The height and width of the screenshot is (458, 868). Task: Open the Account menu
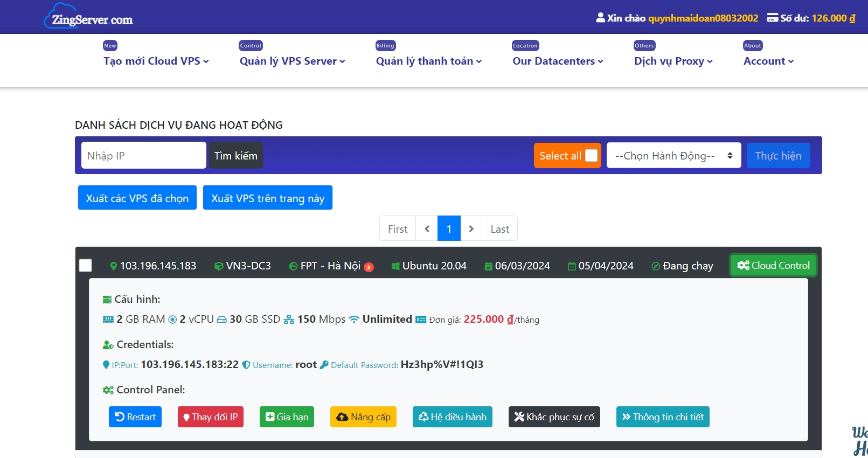[x=768, y=61]
